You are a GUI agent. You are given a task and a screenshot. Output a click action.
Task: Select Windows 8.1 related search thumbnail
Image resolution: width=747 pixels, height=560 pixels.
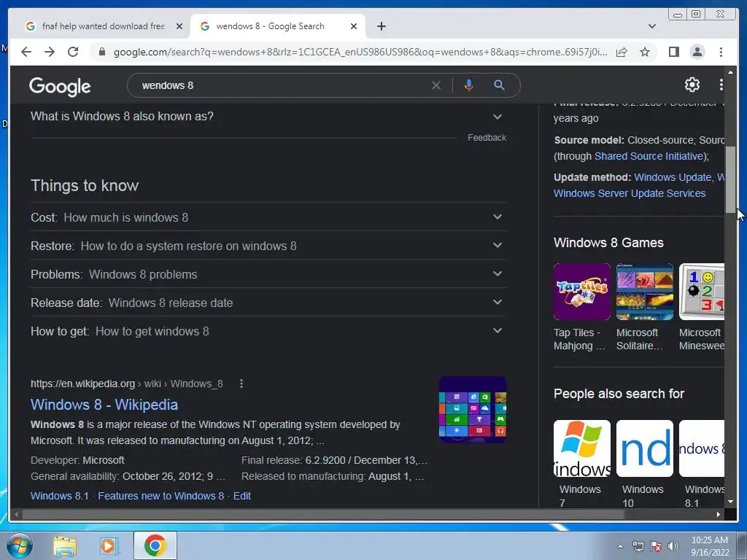coord(702,448)
